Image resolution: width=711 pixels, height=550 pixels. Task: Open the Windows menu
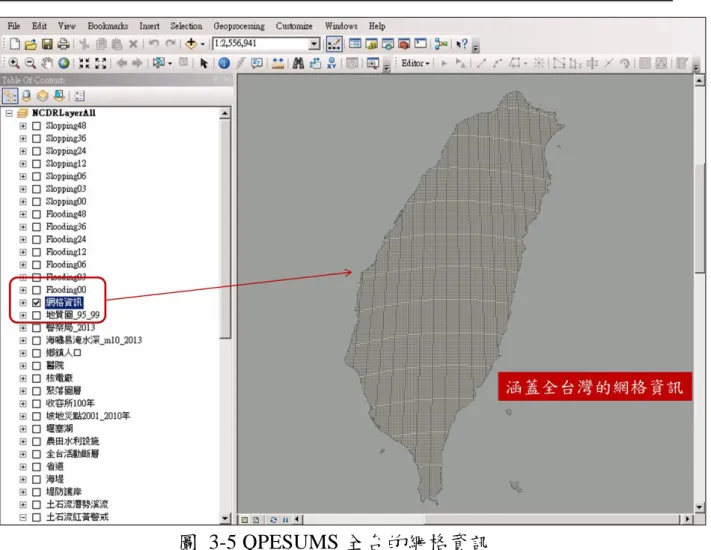coord(341,26)
